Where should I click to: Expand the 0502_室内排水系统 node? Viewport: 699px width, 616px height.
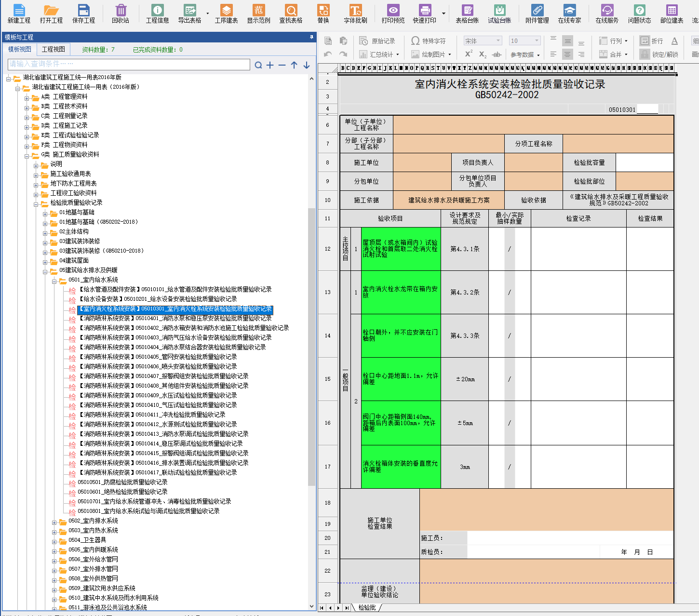pos(54,522)
